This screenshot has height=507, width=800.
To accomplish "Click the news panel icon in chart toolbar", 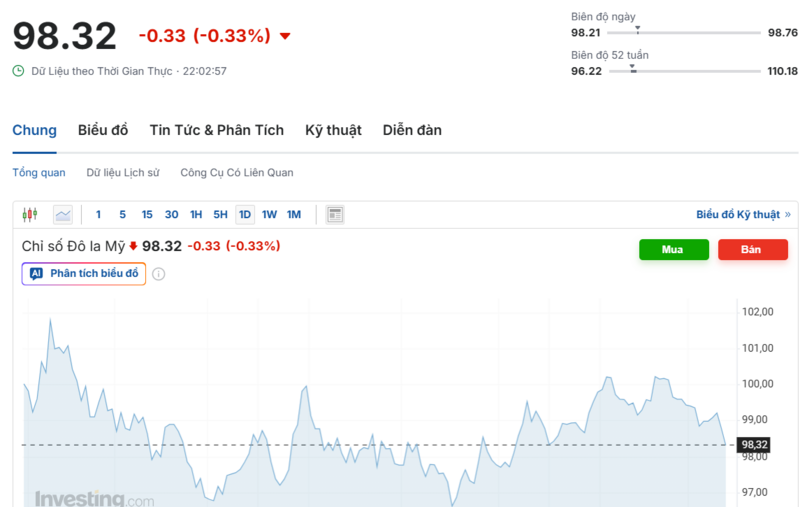I will pyautogui.click(x=335, y=214).
